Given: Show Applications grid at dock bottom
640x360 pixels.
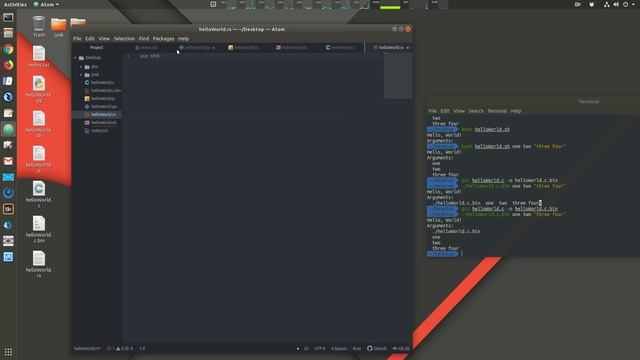Looking at the screenshot, I should click(8, 351).
